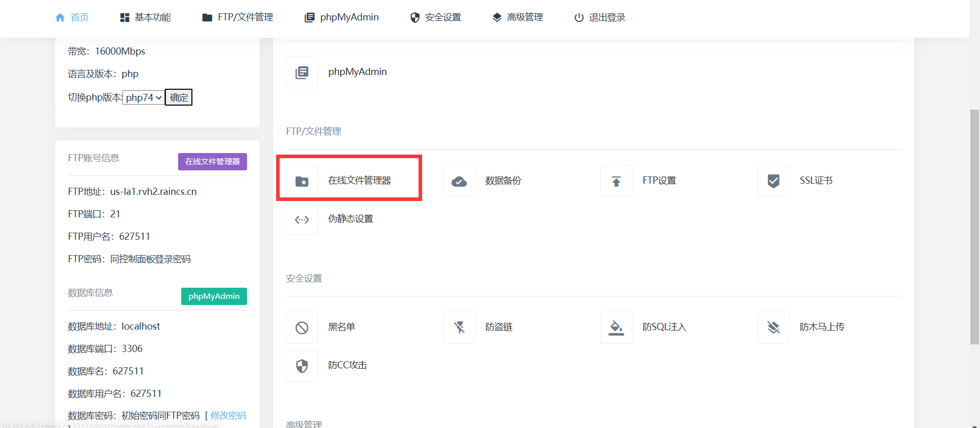Click the 防SQL注入 paint bucket icon
980x428 pixels.
coord(616,328)
